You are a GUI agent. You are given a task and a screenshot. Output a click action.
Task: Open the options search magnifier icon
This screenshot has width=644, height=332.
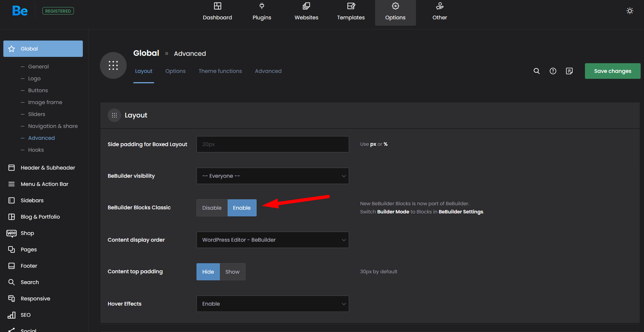[x=537, y=71]
